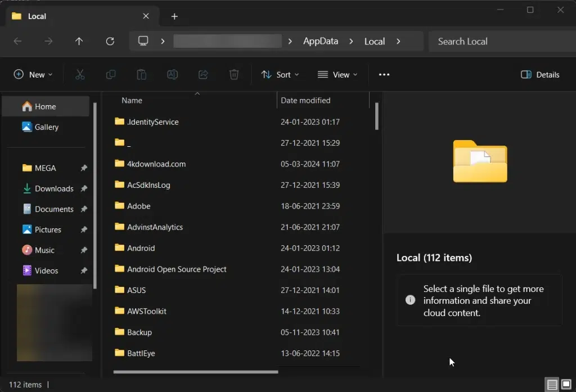Refresh the Local folder view
Screen dimensions: 576x392
pos(110,41)
